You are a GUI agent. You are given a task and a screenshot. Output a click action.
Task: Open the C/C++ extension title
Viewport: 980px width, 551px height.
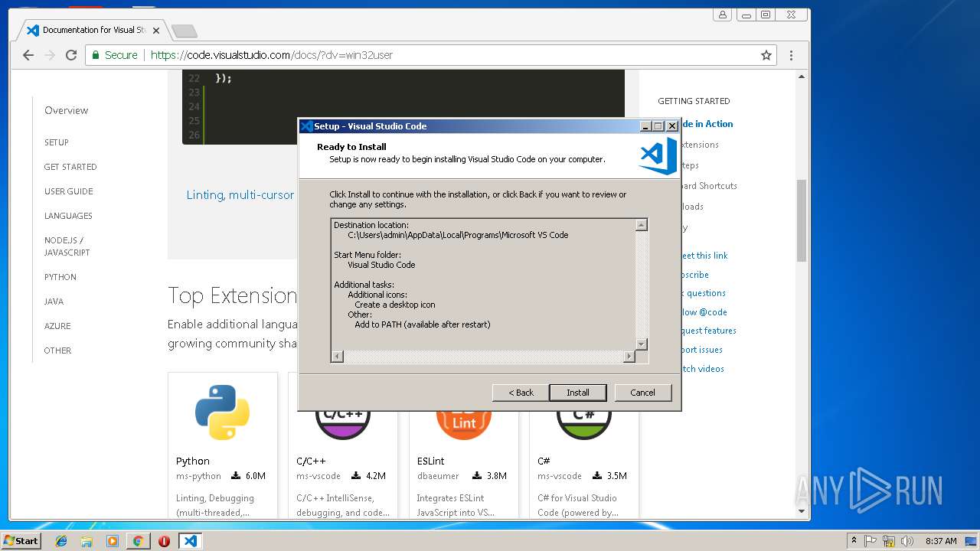click(x=311, y=461)
